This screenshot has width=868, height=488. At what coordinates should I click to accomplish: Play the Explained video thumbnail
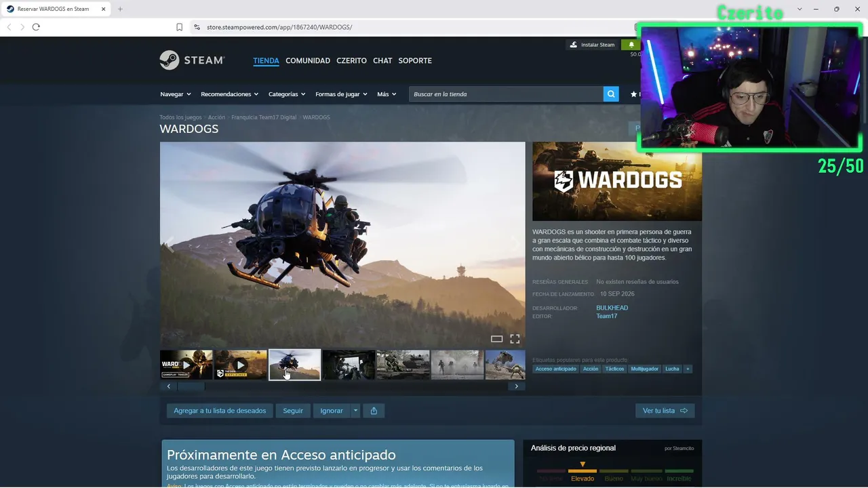click(x=241, y=365)
